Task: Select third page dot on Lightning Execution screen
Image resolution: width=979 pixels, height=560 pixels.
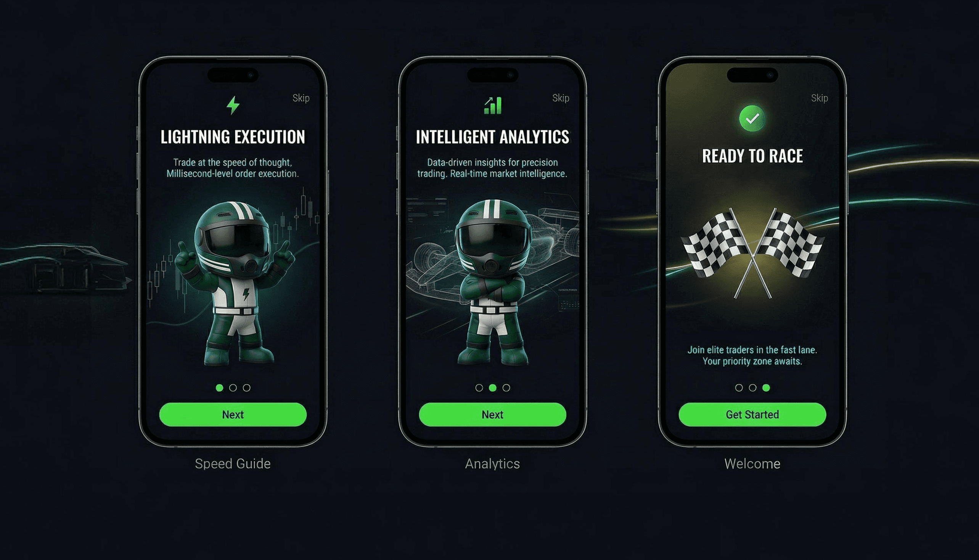Action: tap(247, 388)
